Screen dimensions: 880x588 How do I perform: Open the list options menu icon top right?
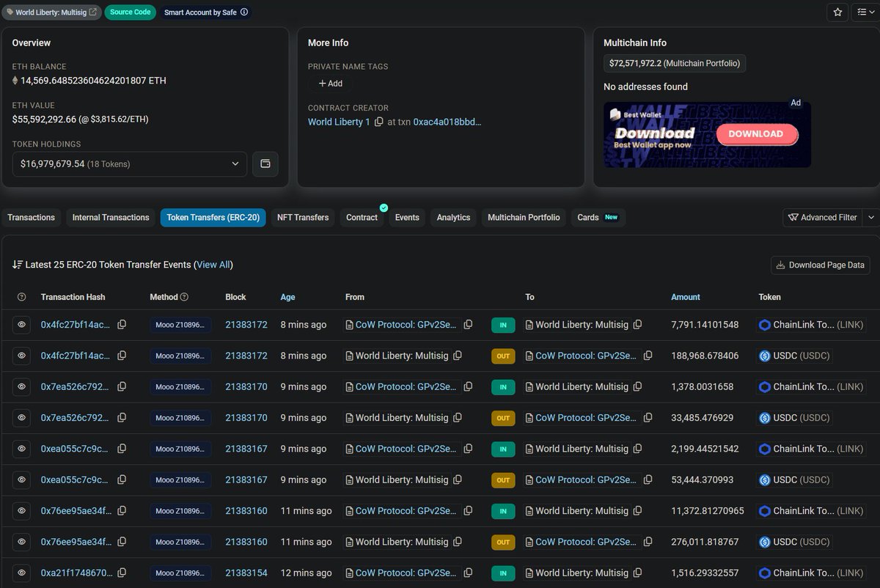pyautogui.click(x=865, y=12)
